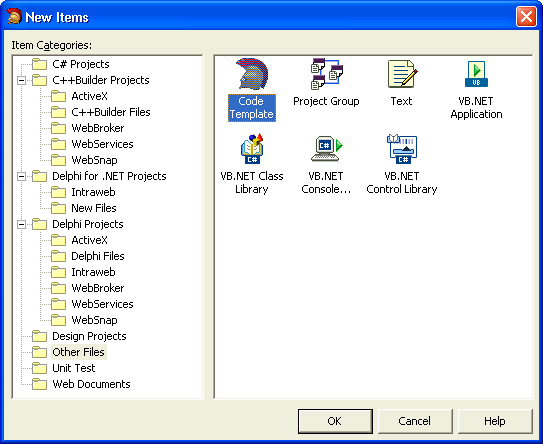Click the folder icon beside Delphi Files
The image size is (543, 444).
[59, 256]
